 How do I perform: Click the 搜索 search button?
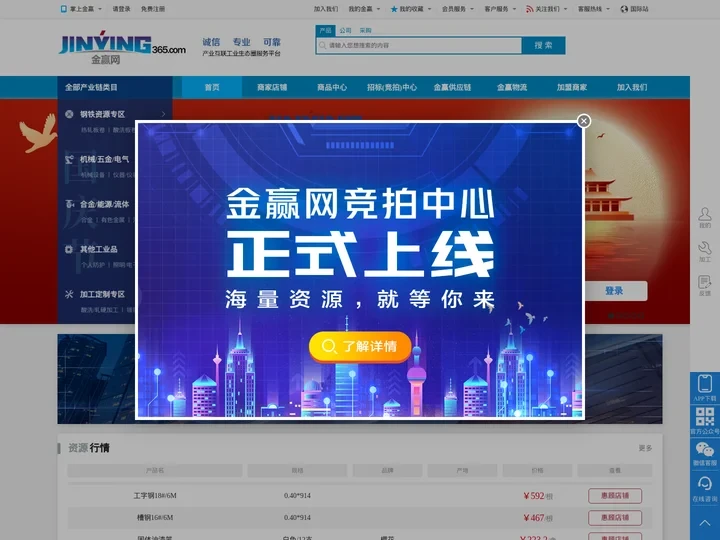[x=543, y=45]
